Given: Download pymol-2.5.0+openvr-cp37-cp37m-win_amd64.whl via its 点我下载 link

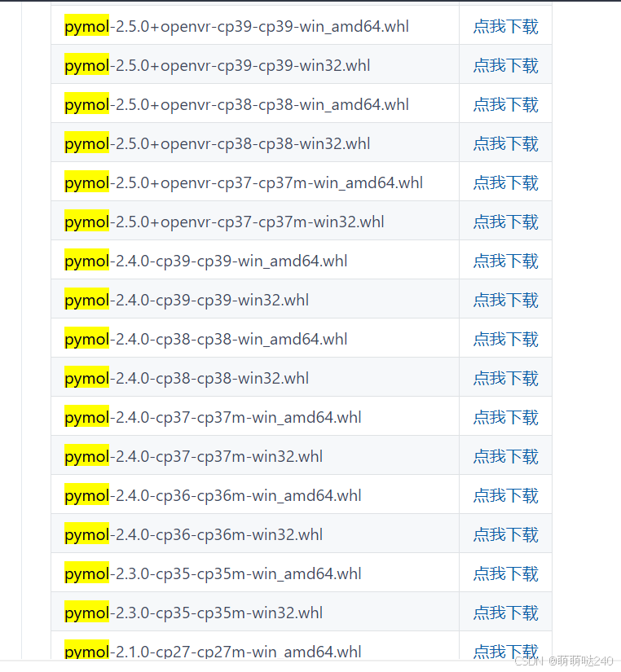Looking at the screenshot, I should [505, 183].
